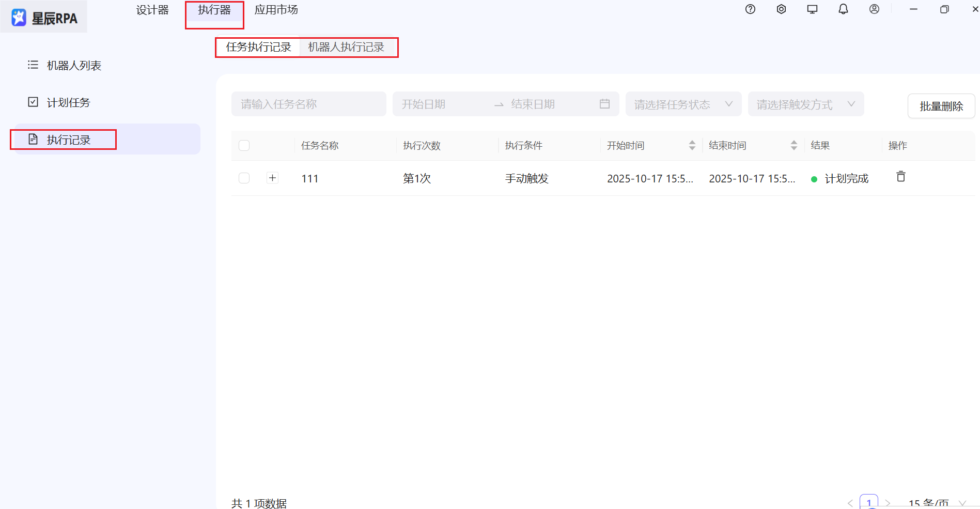Switch to 机器人执行记录 tab
The width and height of the screenshot is (980, 509).
click(346, 47)
